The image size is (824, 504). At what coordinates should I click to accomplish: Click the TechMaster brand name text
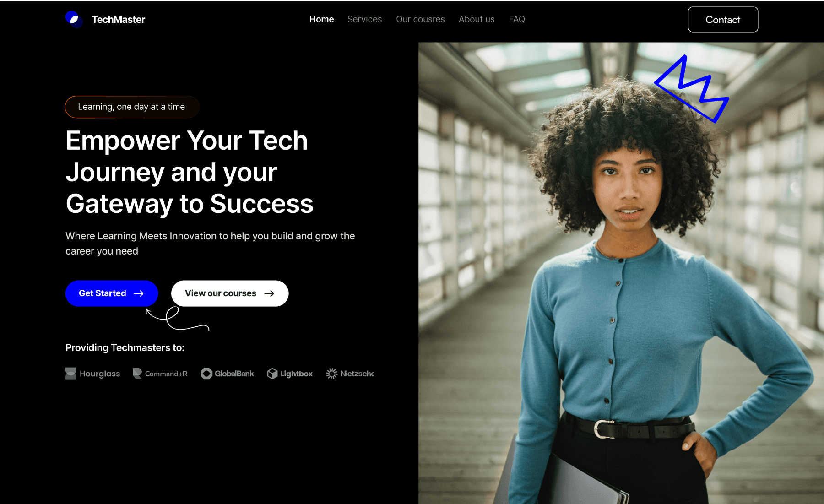[118, 19]
